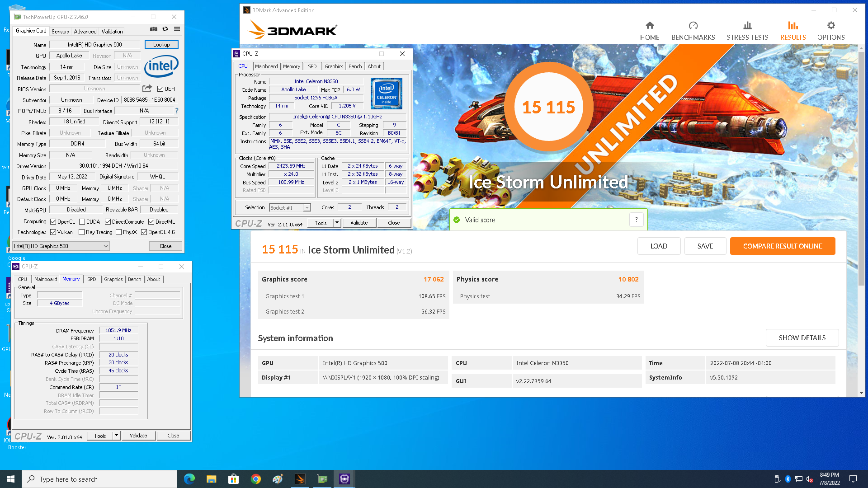868x488 pixels.
Task: Toggle the OpenGL 4.6 checkbox
Action: [x=144, y=232]
